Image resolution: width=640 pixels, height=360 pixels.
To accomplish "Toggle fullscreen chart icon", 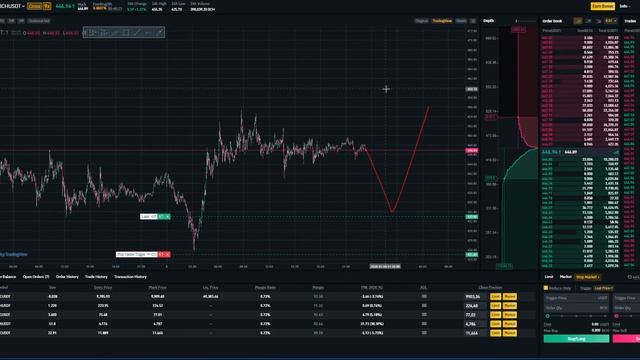I will coord(473,21).
